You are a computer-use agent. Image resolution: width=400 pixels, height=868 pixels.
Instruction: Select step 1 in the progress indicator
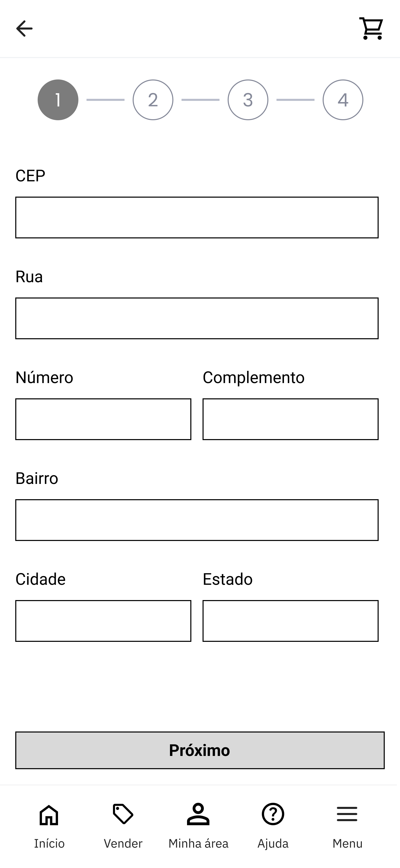pos(58,100)
